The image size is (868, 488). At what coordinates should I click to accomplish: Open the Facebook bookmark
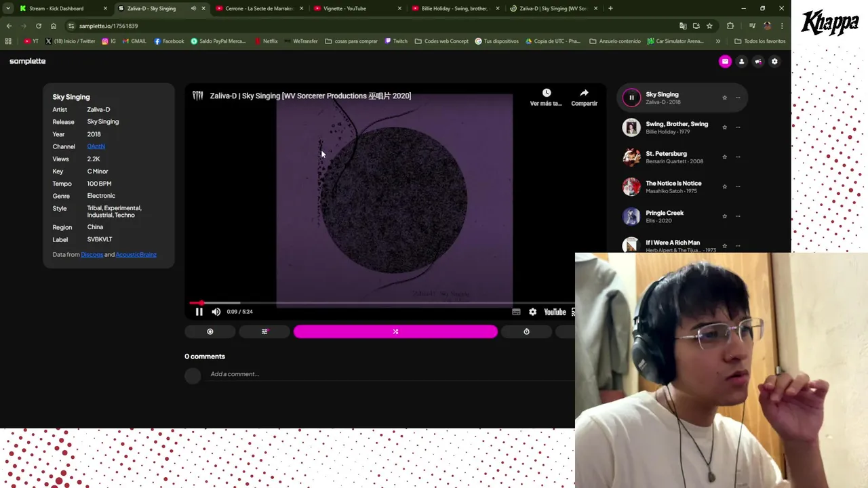click(169, 41)
